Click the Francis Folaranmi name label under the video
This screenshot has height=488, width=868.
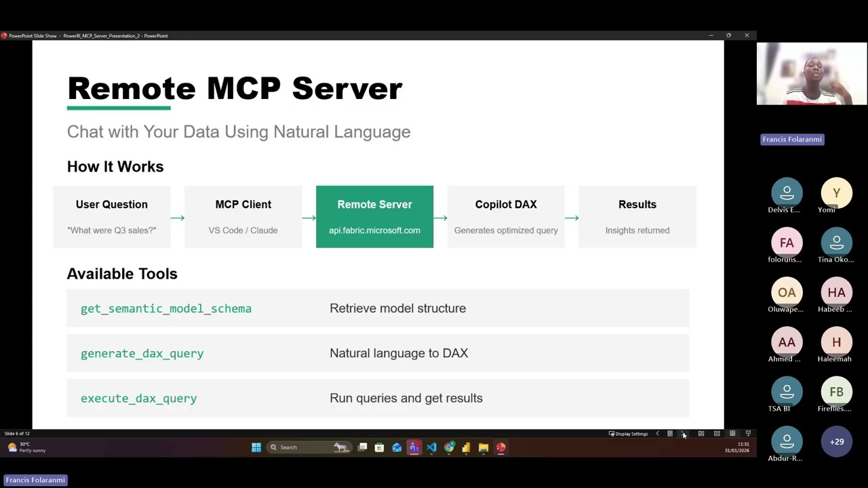click(792, 140)
